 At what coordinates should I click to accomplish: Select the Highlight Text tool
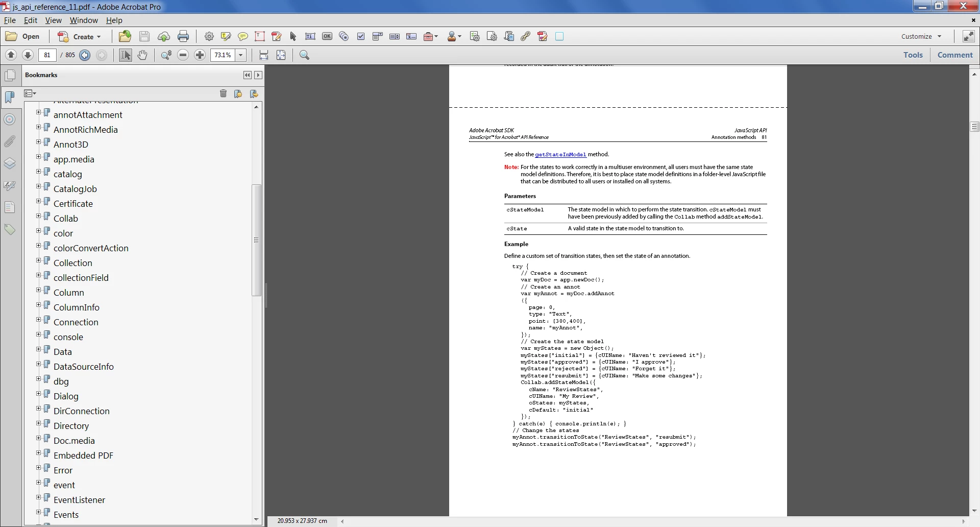pos(226,36)
